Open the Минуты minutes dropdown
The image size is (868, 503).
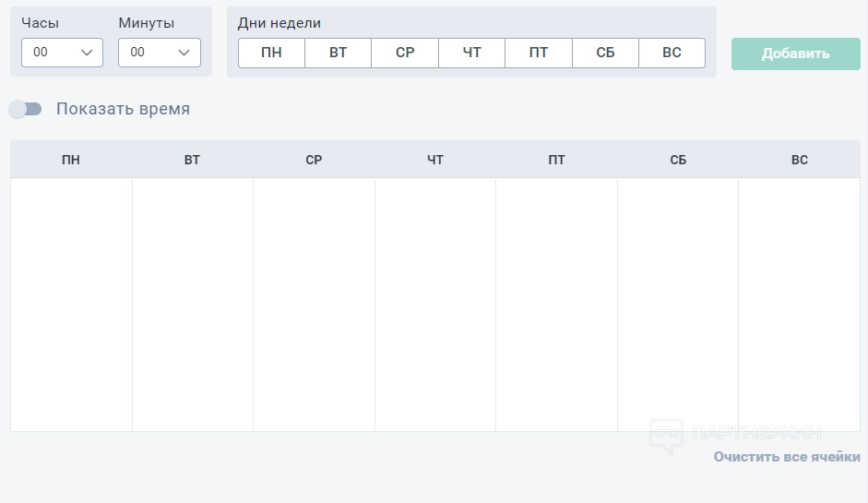(159, 53)
